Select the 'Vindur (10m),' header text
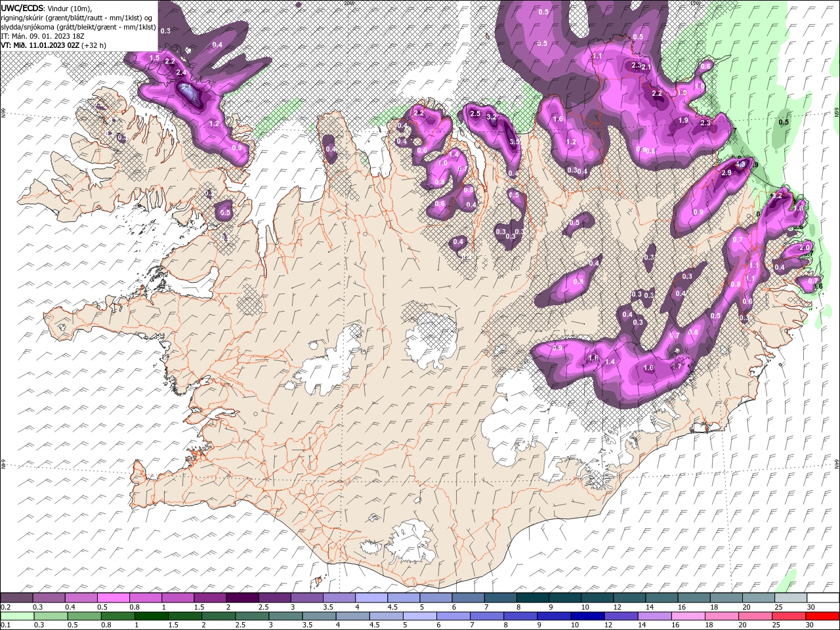 point(70,8)
